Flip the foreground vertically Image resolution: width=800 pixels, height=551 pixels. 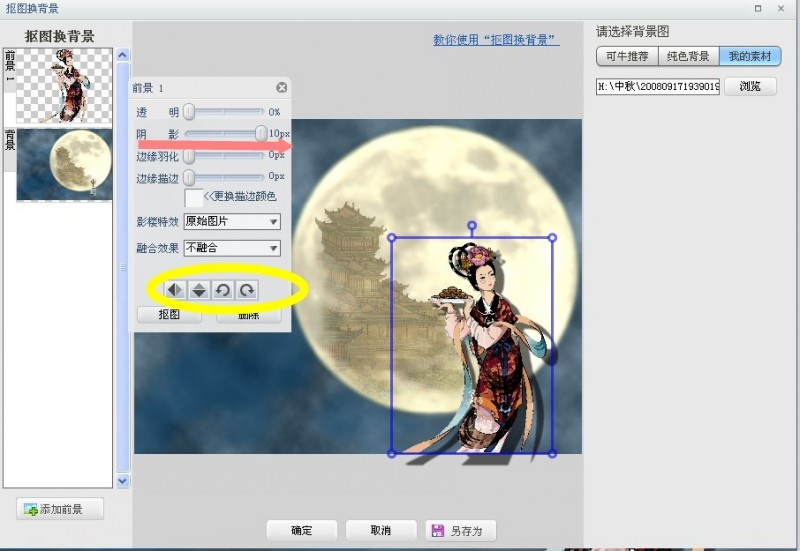pyautogui.click(x=199, y=290)
